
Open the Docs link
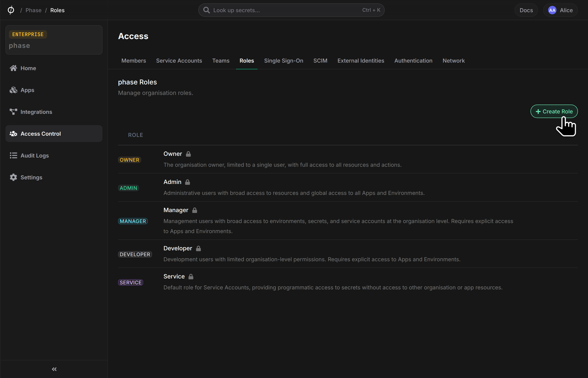pos(526,10)
